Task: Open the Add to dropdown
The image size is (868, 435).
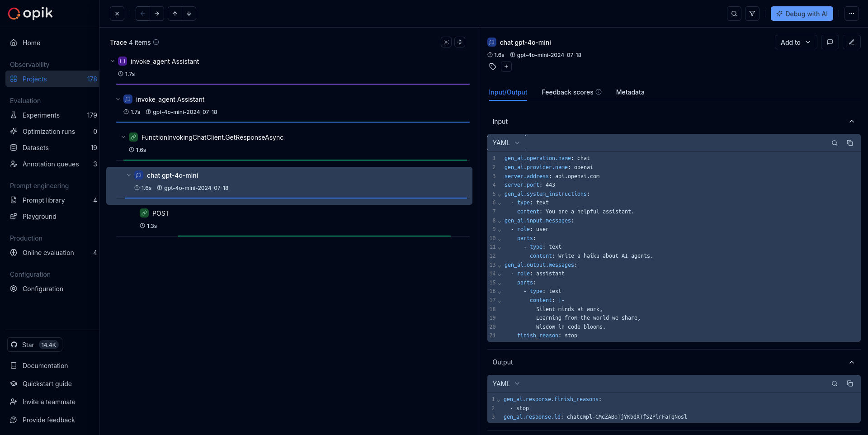Action: click(x=795, y=42)
